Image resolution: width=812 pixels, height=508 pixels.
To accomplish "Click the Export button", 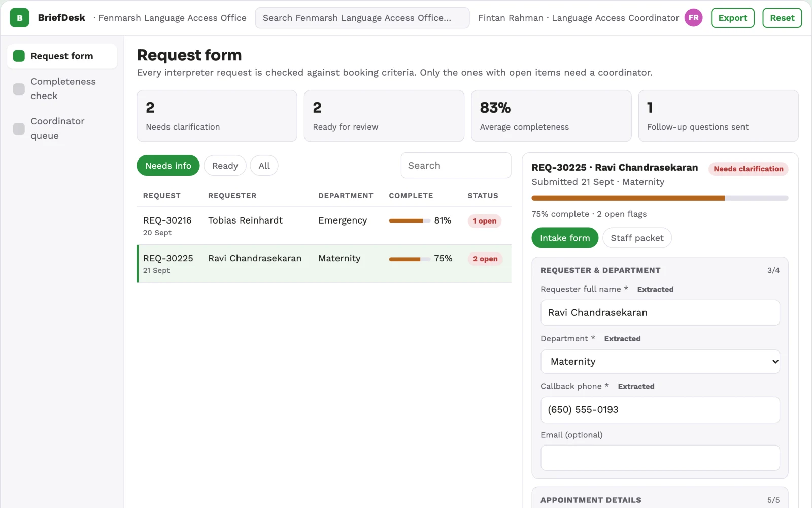I will pyautogui.click(x=732, y=18).
